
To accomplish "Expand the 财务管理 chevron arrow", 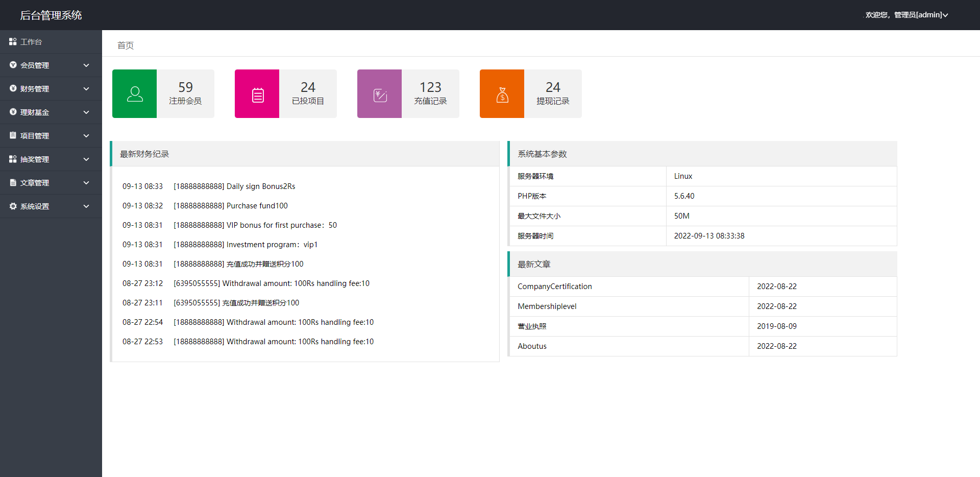I will tap(86, 89).
